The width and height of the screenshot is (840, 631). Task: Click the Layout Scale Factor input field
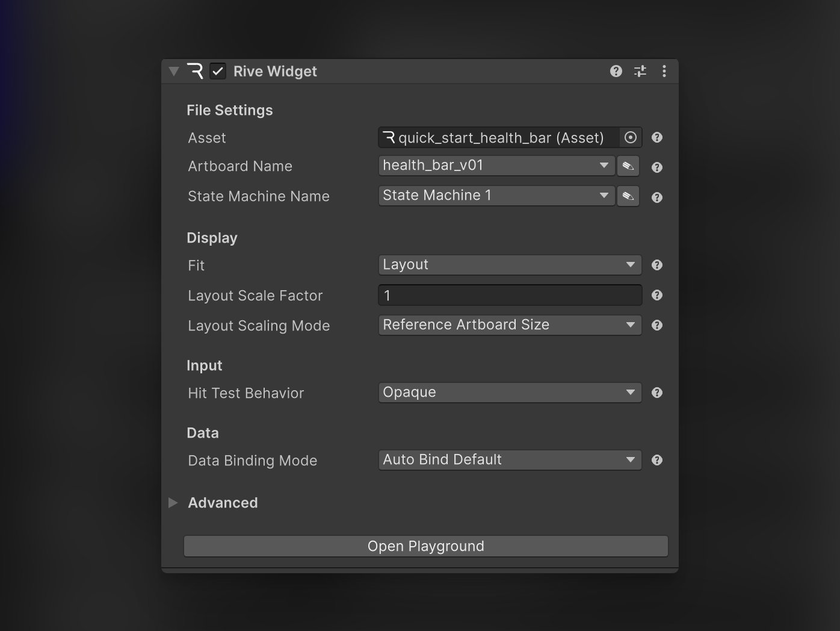510,295
